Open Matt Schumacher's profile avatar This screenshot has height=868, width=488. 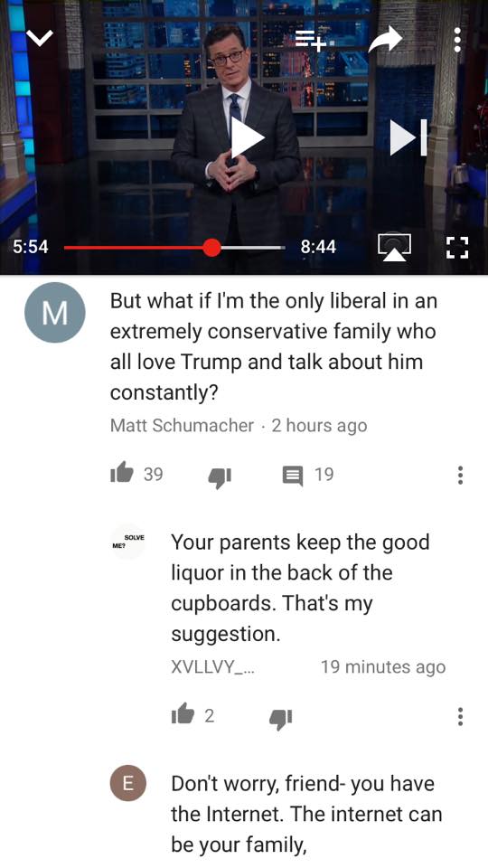coord(55,312)
